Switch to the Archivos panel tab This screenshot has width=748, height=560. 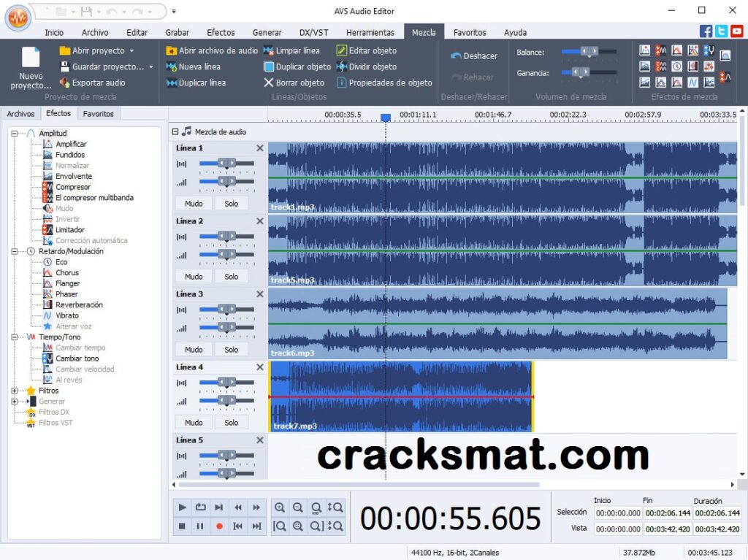(x=20, y=113)
